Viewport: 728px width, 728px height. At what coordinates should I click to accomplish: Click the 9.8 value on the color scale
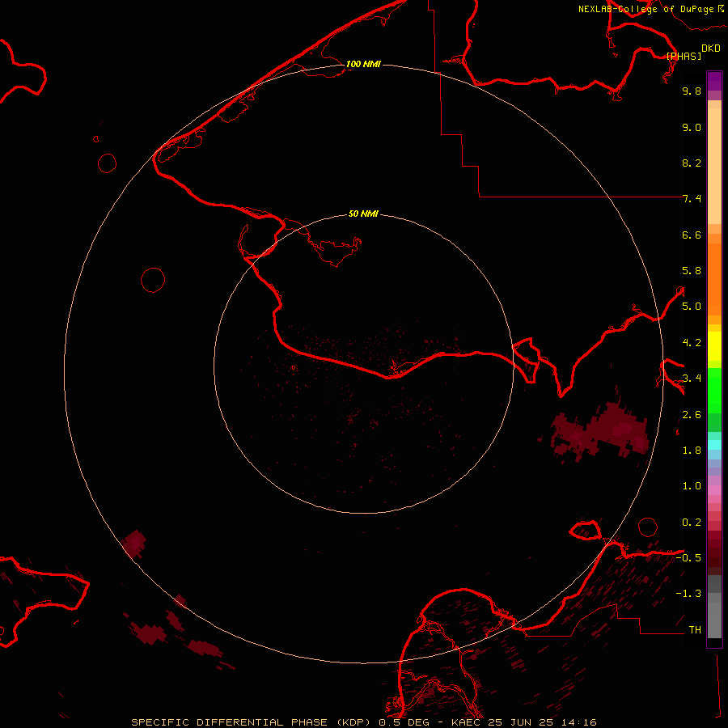click(692, 91)
